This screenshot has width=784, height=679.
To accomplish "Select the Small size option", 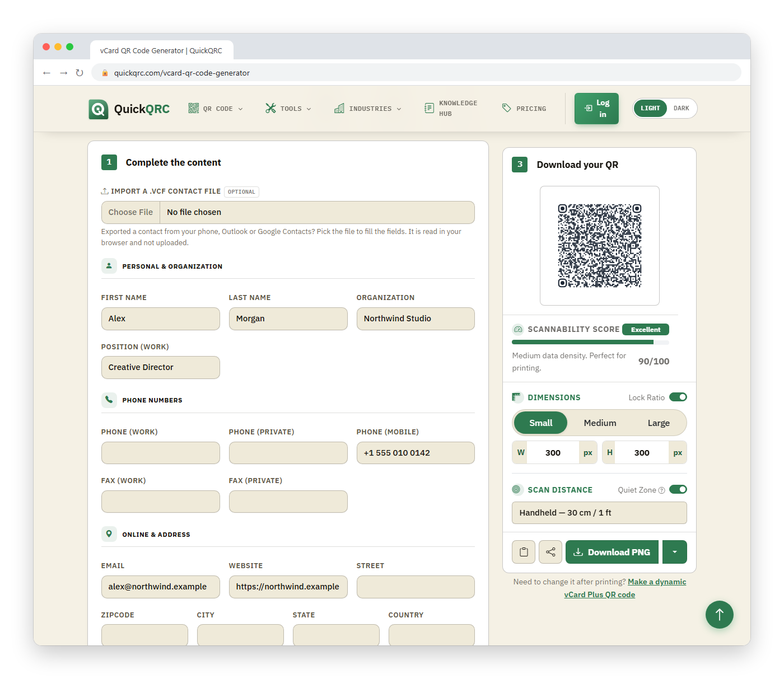I will coord(541,423).
